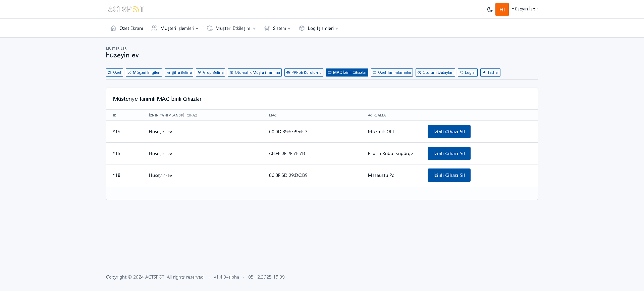644x291 pixels.
Task: Click the home icon beside Özet Ekranı
Action: [113, 28]
